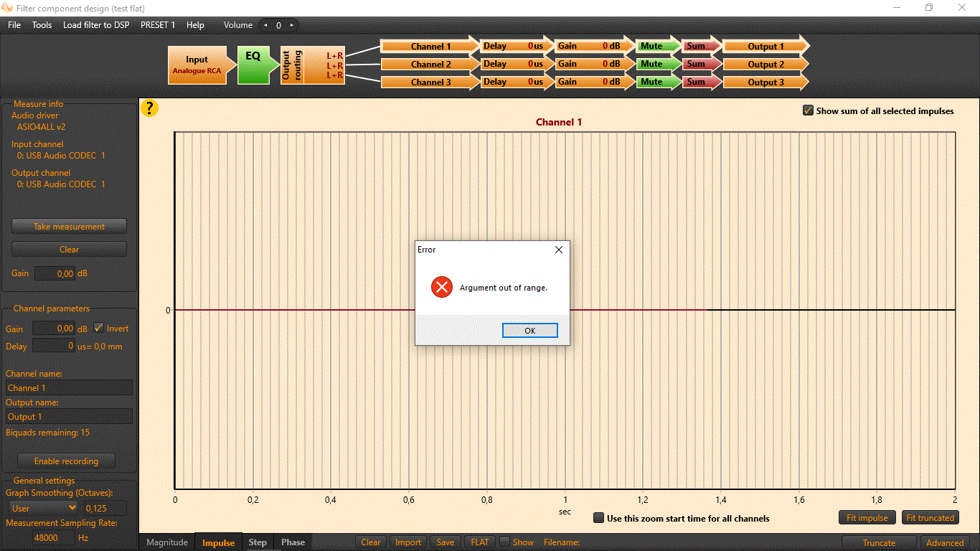980x551 pixels.
Task: Uncheck Show sum of all selected impulses
Action: click(x=809, y=110)
